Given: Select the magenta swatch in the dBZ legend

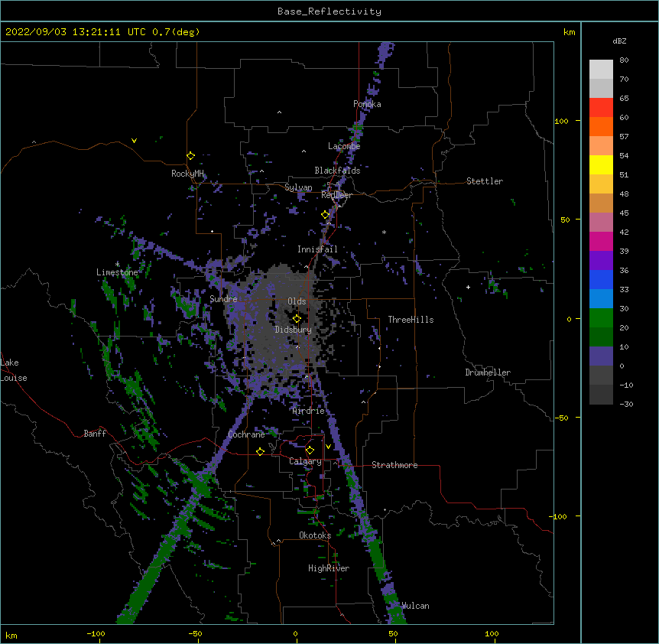Looking at the screenshot, I should 601,241.
